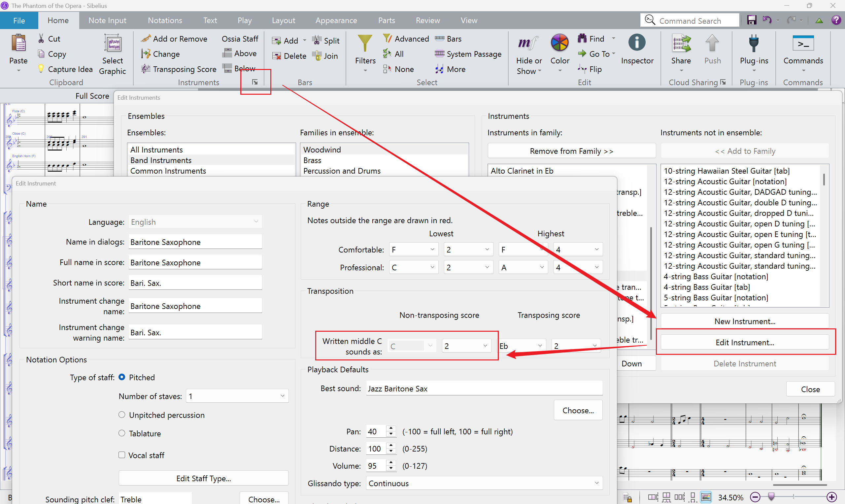Click the zoom slider handle
Viewport: 845px width, 504px height.
pos(772,497)
